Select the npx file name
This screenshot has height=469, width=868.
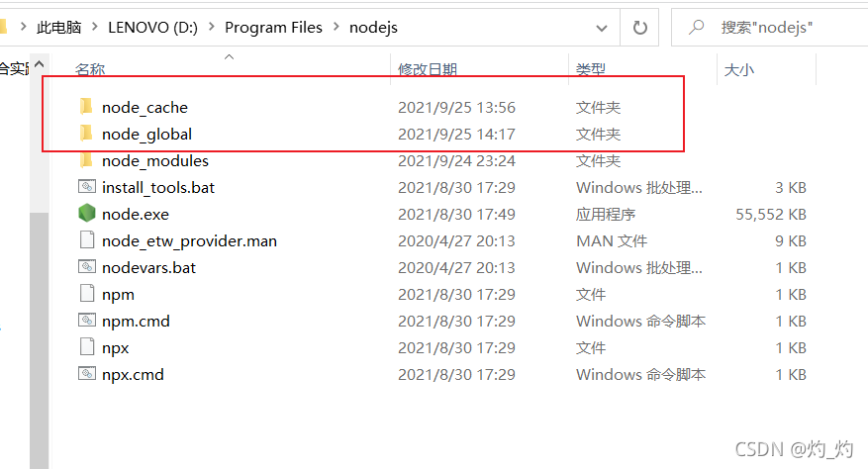coord(115,349)
